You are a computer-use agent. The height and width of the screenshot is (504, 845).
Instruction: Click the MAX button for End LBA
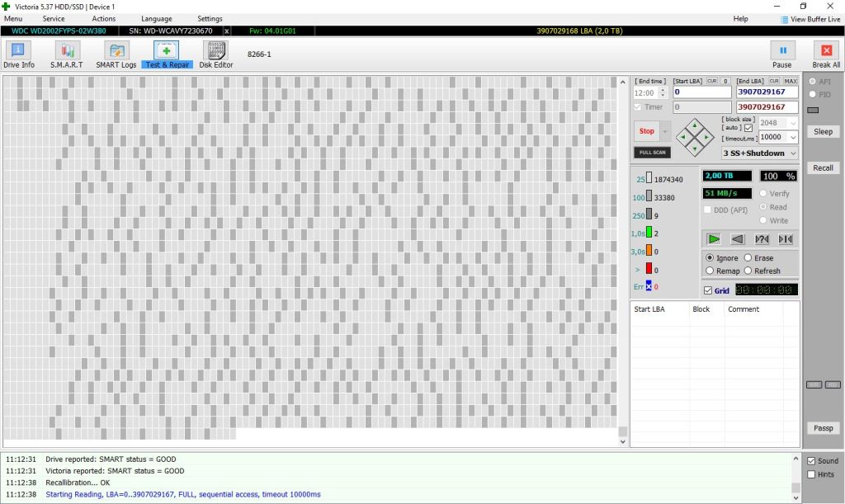791,81
